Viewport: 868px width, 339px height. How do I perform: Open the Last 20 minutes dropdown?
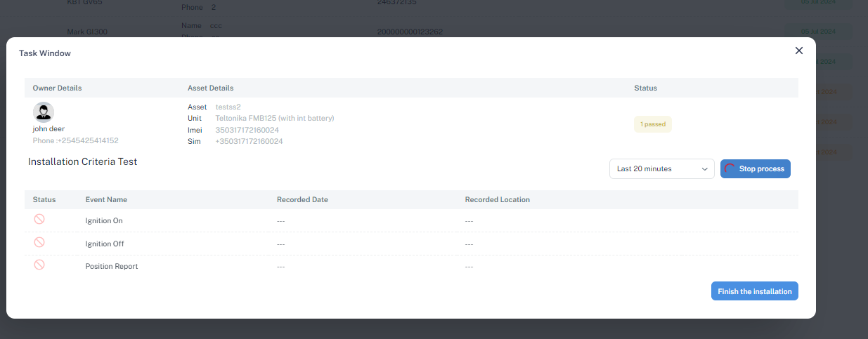click(662, 168)
